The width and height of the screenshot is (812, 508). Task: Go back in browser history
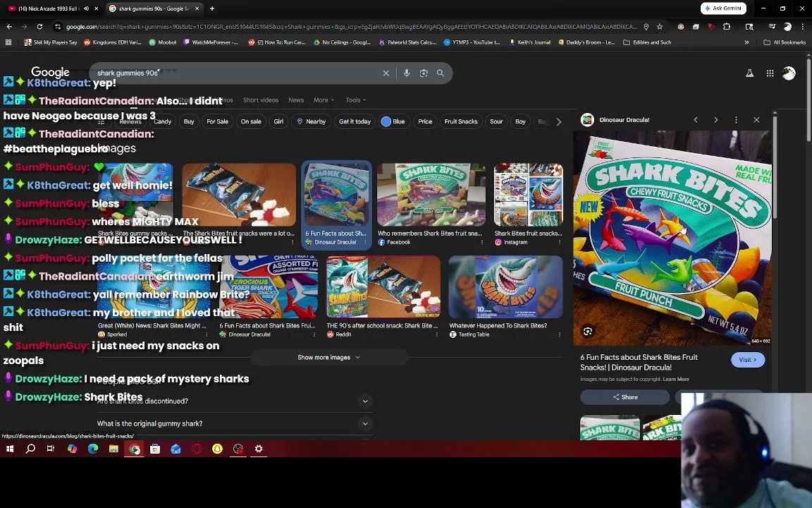[x=9, y=26]
